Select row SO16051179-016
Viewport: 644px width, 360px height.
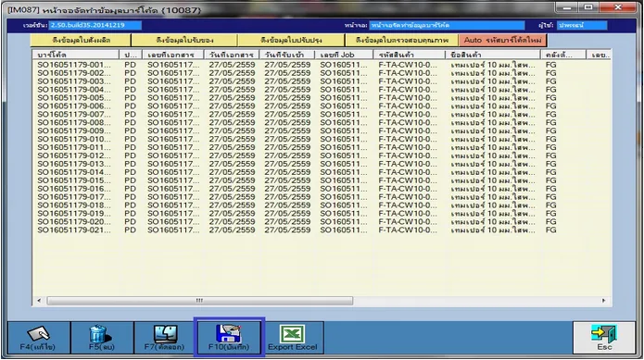click(x=322, y=189)
